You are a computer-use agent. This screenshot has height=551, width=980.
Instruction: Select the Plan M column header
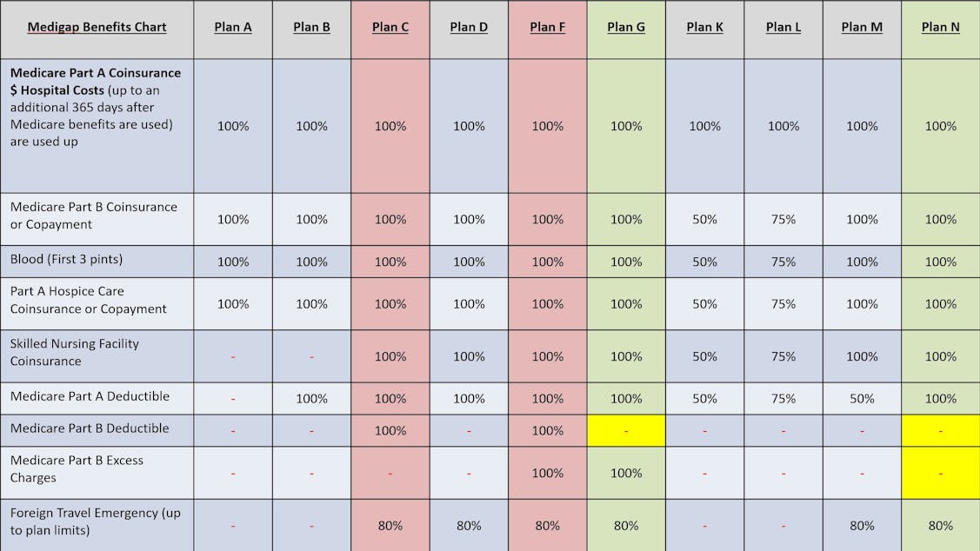point(862,27)
